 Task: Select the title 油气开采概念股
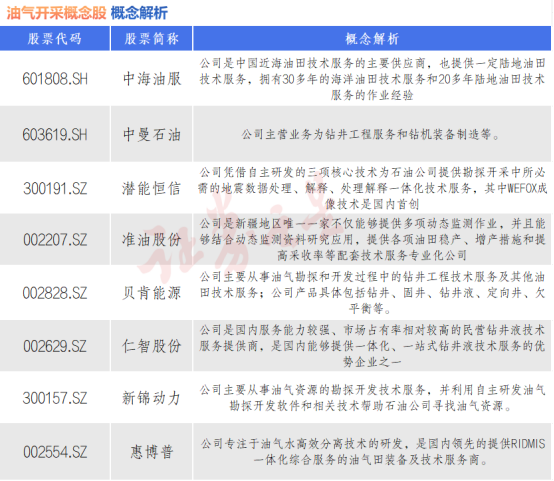(57, 13)
